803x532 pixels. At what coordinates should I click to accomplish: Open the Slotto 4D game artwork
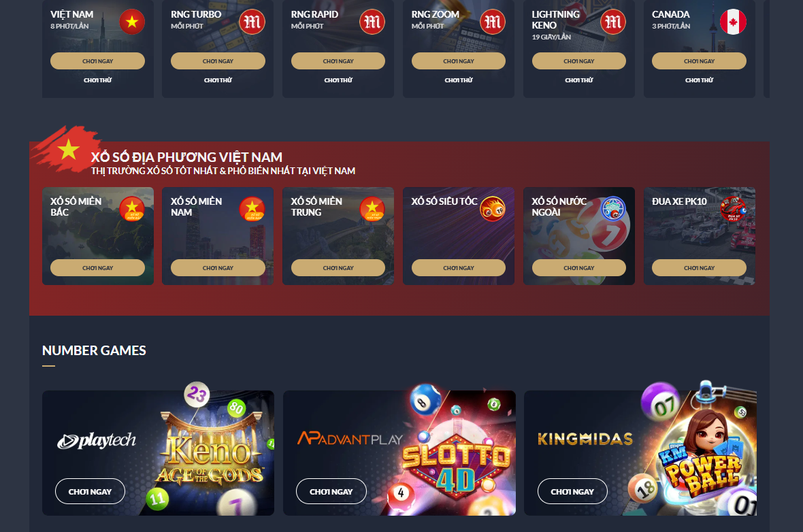pyautogui.click(x=456, y=453)
